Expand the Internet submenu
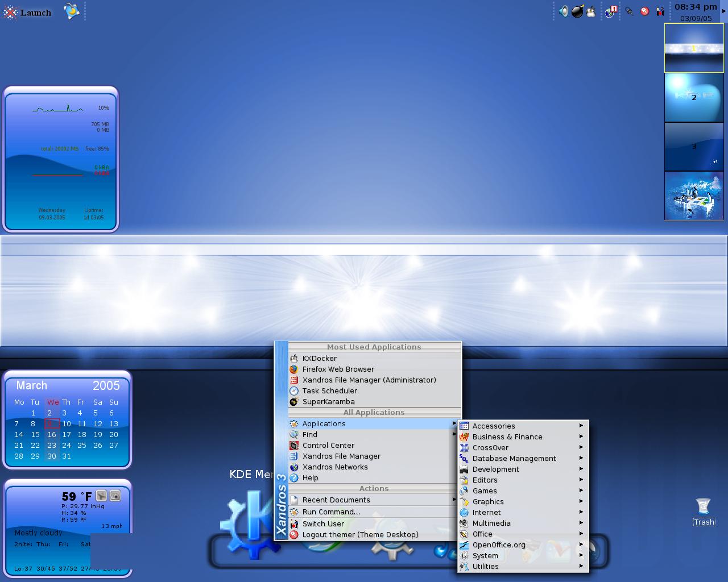This screenshot has height=582, width=728. click(x=523, y=513)
